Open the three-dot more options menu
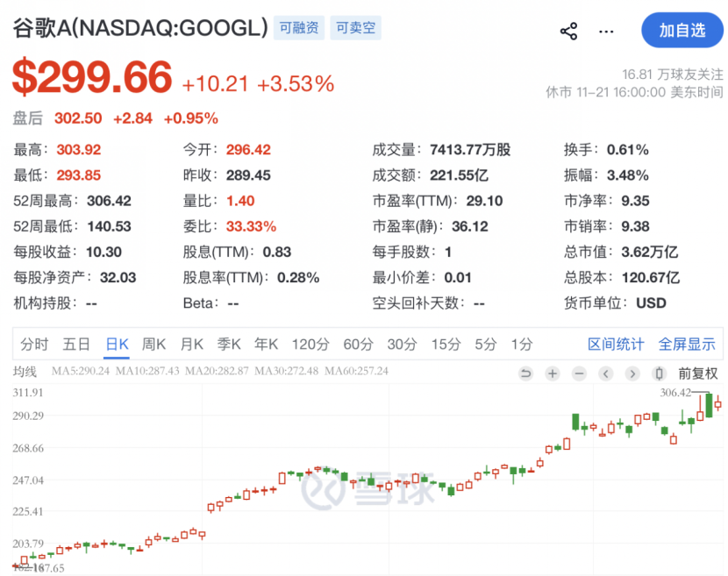This screenshot has width=728, height=576. click(x=606, y=32)
